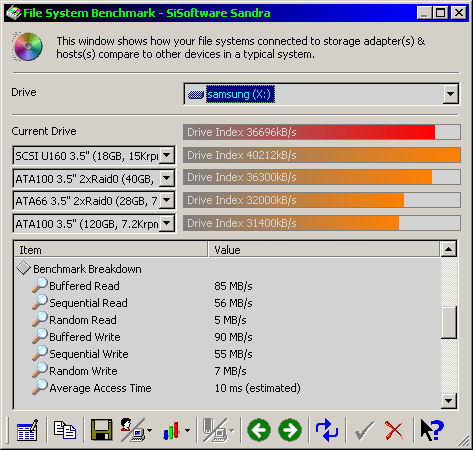Select the Buffered Read row label
Viewport: 473px width, 450px height.
pos(84,286)
